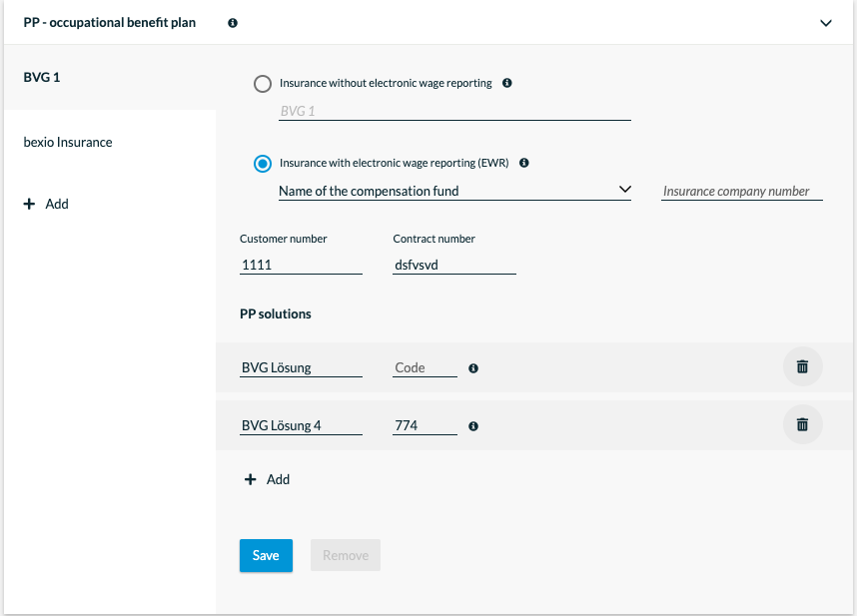Click info icon next to PP occupational benefit plan
Image resolution: width=857 pixels, height=616 pixels.
pos(233,23)
